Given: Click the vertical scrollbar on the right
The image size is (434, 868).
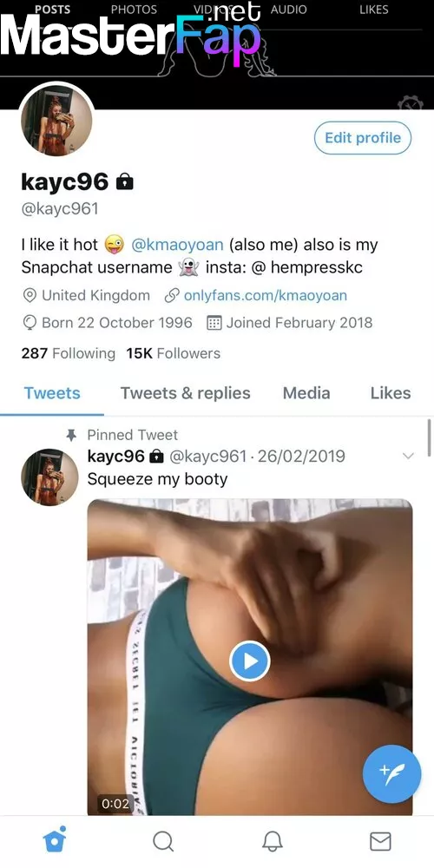Looking at the screenshot, I should (x=429, y=437).
